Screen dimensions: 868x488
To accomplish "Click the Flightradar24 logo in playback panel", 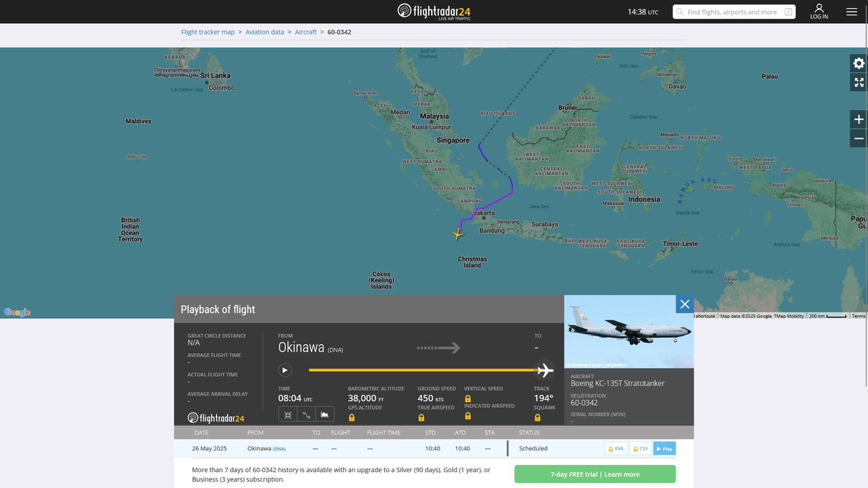I will pyautogui.click(x=216, y=418).
